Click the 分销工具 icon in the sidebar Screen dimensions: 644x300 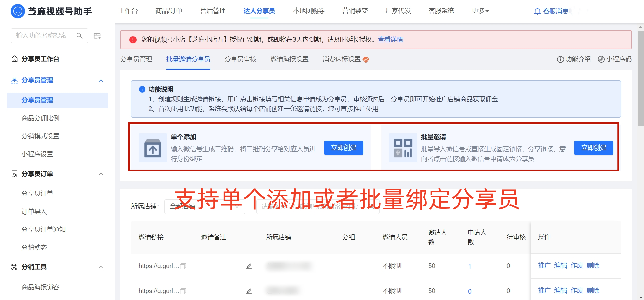point(14,267)
